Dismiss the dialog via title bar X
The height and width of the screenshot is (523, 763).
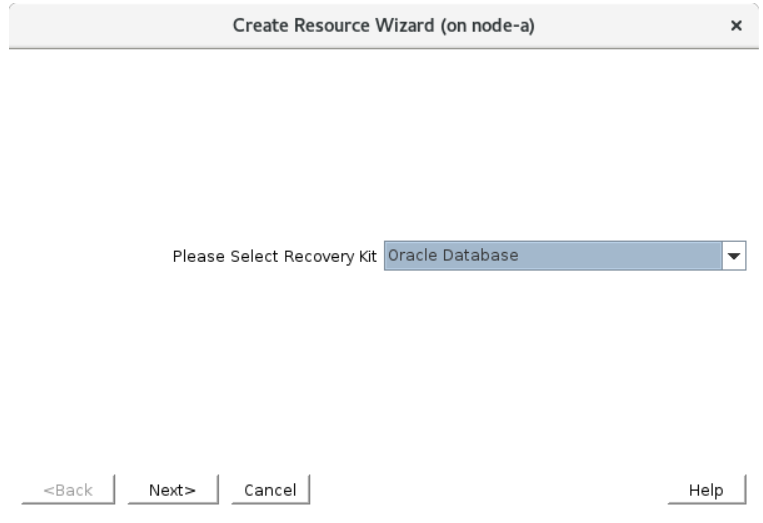tap(737, 25)
